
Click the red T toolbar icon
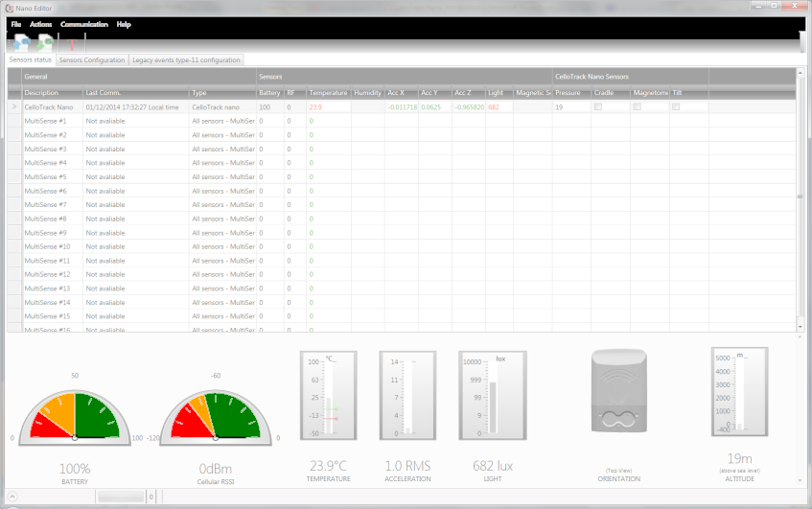point(72,43)
